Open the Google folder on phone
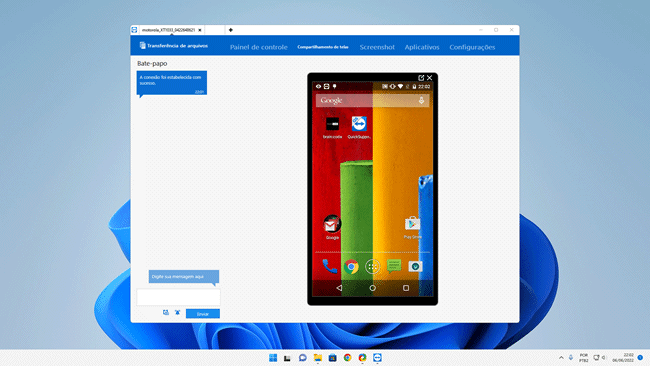Image resolution: width=650 pixels, height=366 pixels. [332, 227]
